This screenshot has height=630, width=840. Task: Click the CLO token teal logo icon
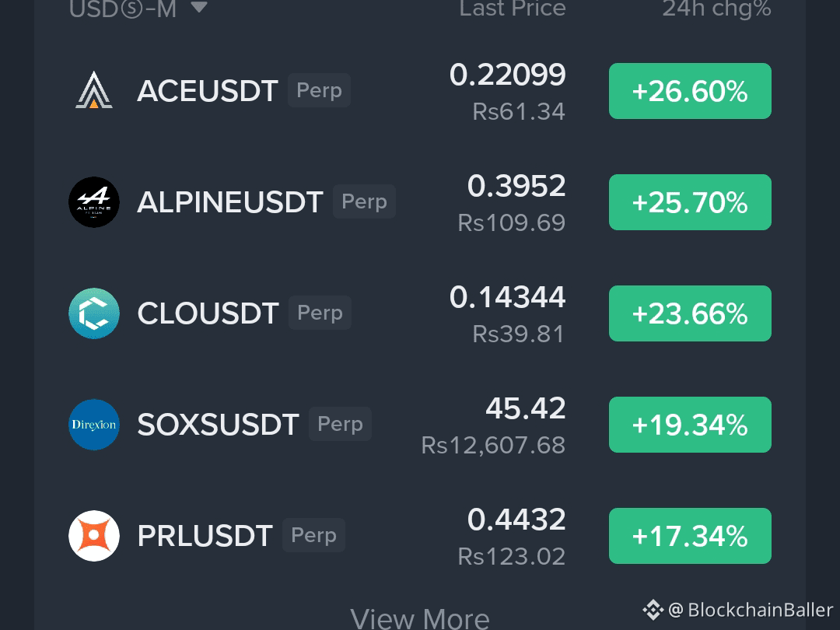coord(94,313)
